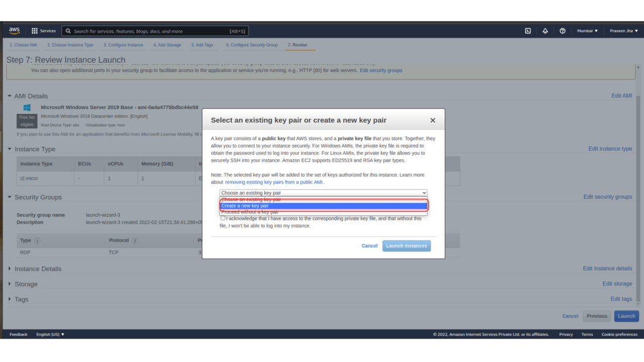Collapse the AMI Details section
The width and height of the screenshot is (644, 362).
9,96
